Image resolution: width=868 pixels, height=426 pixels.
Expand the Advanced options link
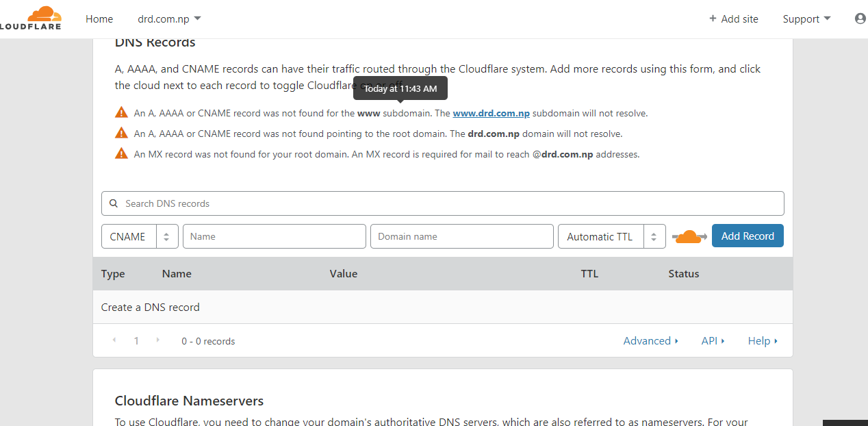click(x=650, y=340)
